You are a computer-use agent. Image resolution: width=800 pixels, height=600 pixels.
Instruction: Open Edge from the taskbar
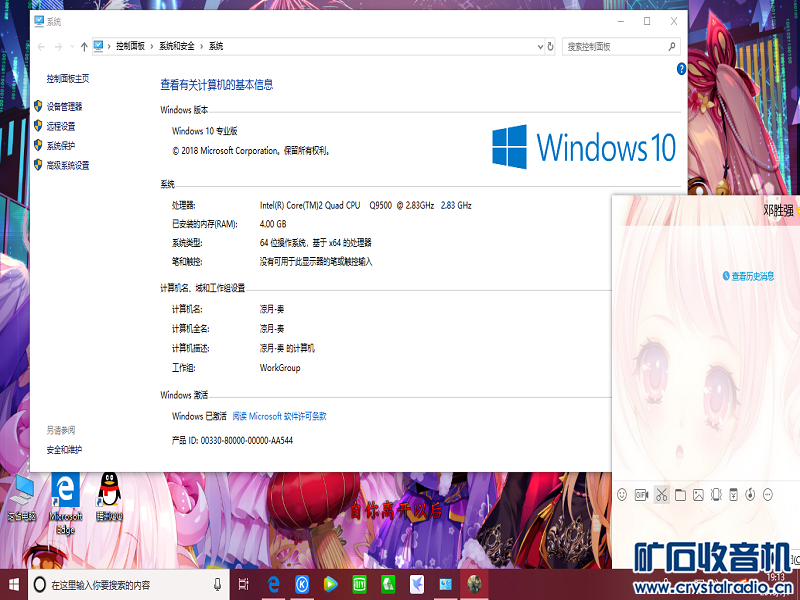pyautogui.click(x=273, y=585)
